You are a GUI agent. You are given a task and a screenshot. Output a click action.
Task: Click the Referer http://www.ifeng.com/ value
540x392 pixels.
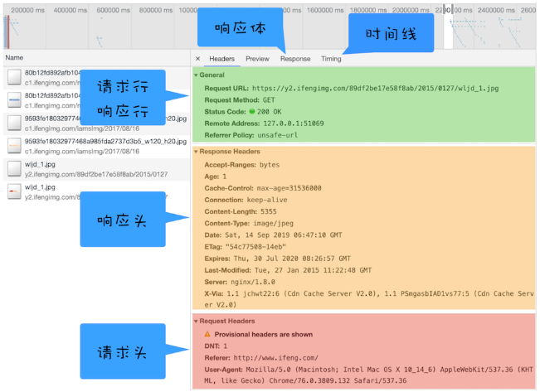coord(276,358)
